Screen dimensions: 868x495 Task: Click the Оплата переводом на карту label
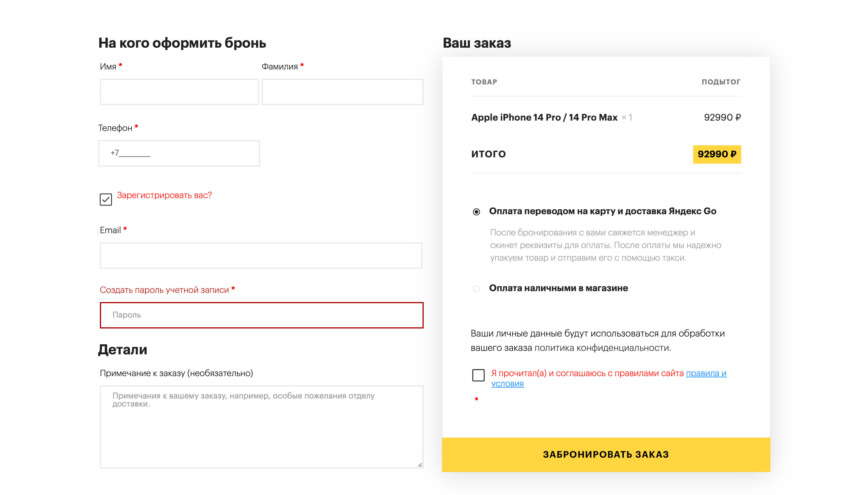point(602,211)
